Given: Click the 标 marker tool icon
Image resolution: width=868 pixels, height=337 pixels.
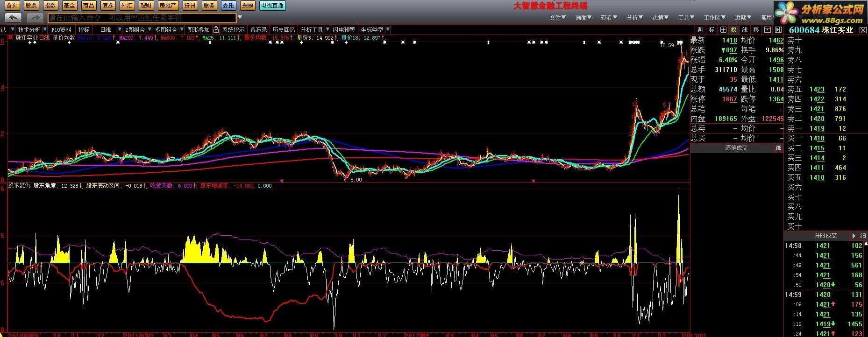Looking at the screenshot, I should (711, 30).
